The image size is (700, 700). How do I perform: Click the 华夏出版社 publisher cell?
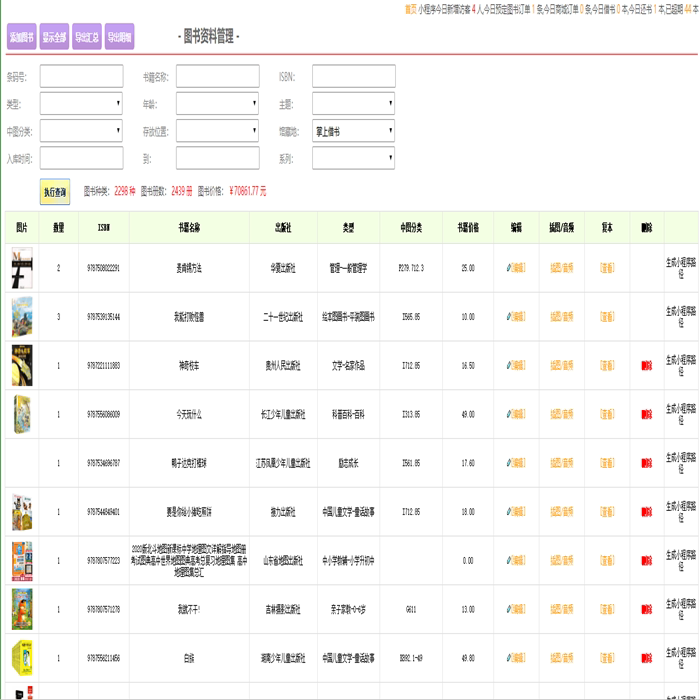283,268
